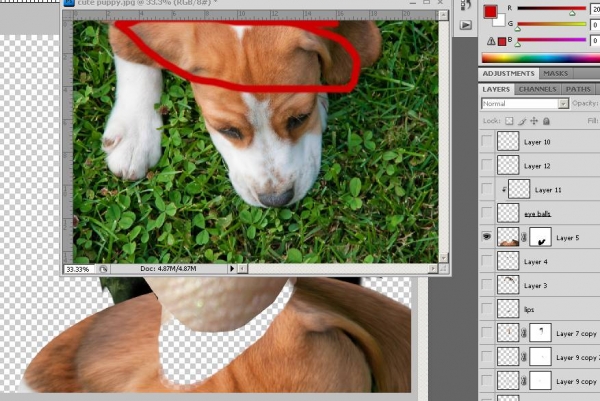Hide Layer 5 using its eye icon
The width and height of the screenshot is (600, 401).
point(487,237)
